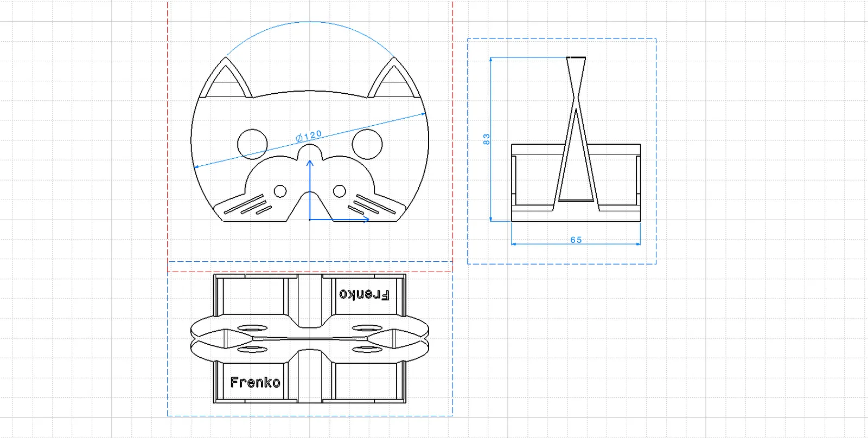Select the small circle on left cheek

point(280,191)
